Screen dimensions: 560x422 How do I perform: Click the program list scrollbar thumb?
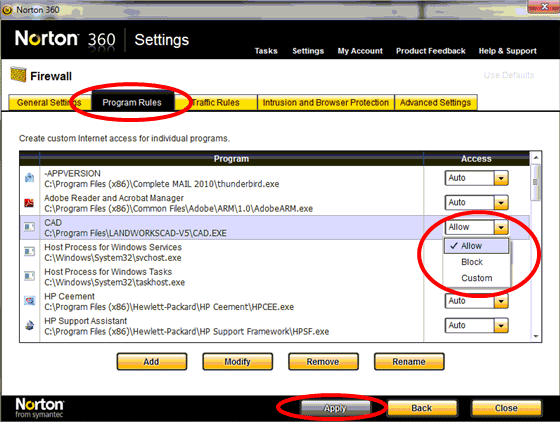point(536,182)
